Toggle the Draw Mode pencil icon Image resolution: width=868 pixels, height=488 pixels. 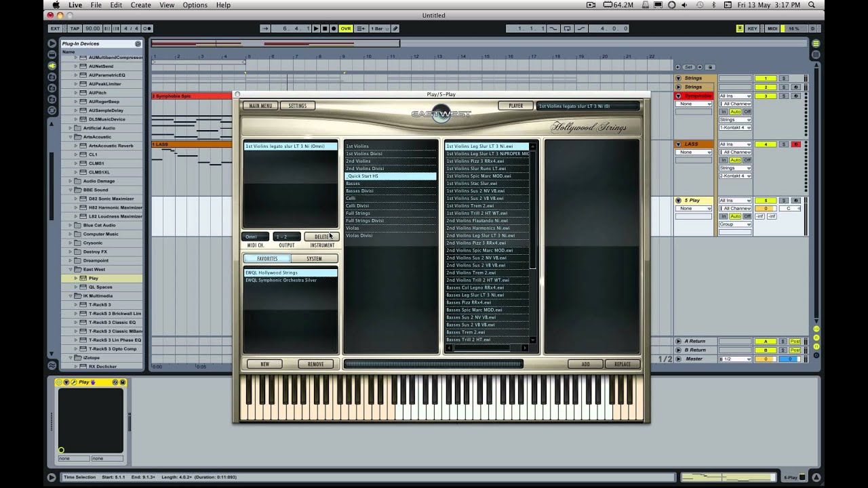point(395,28)
